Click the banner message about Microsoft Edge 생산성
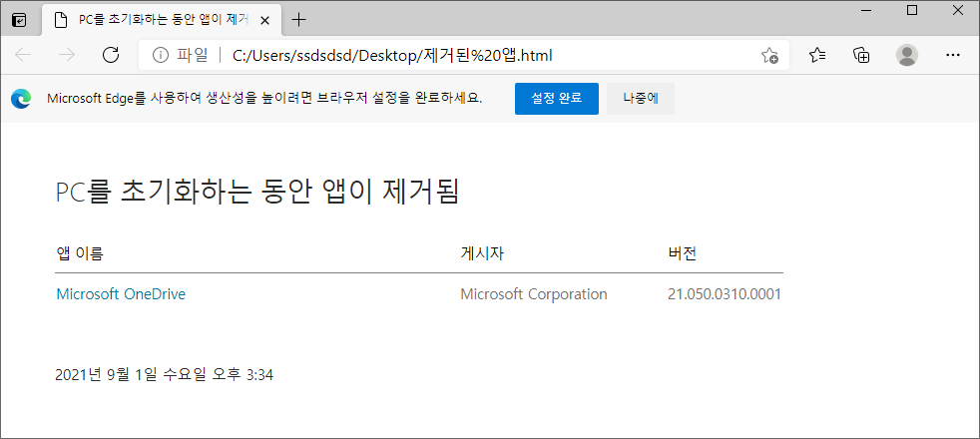The width and height of the screenshot is (980, 439). click(x=264, y=99)
